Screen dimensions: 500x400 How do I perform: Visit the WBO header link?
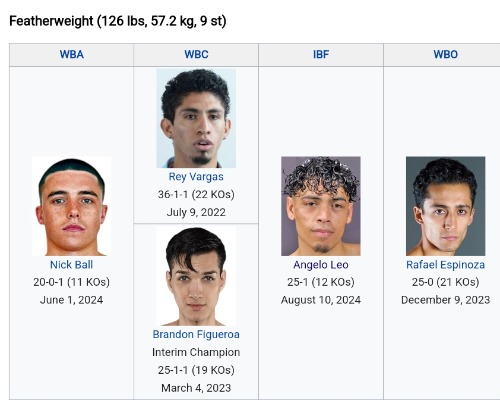click(445, 54)
